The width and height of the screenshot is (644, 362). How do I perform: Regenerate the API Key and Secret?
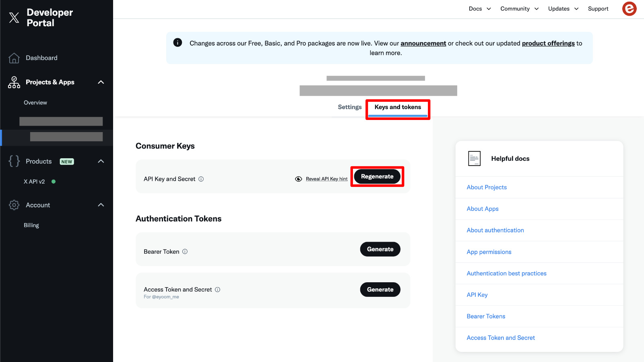tap(377, 176)
